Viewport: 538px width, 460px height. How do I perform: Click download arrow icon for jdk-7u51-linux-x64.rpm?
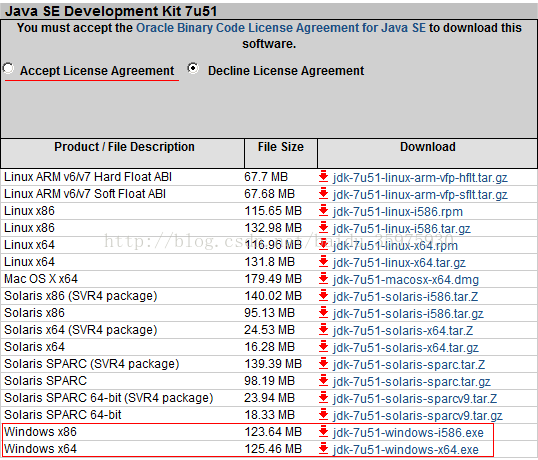tap(323, 245)
